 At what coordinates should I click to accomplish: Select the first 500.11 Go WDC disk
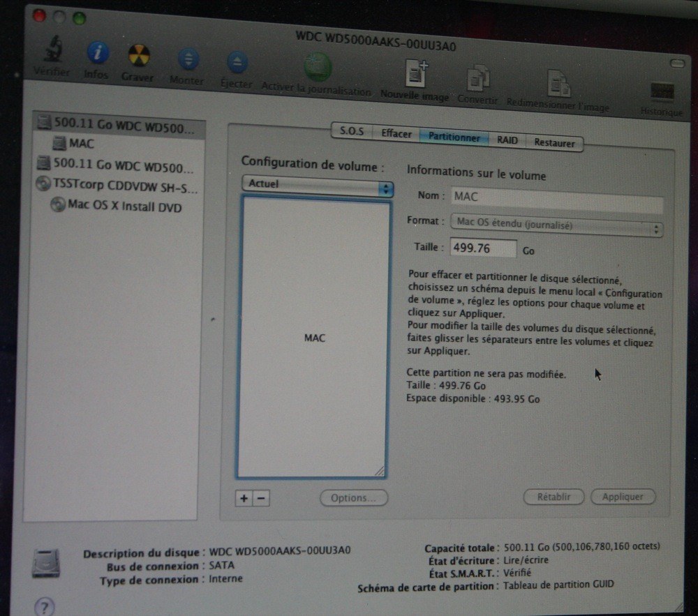(119, 124)
